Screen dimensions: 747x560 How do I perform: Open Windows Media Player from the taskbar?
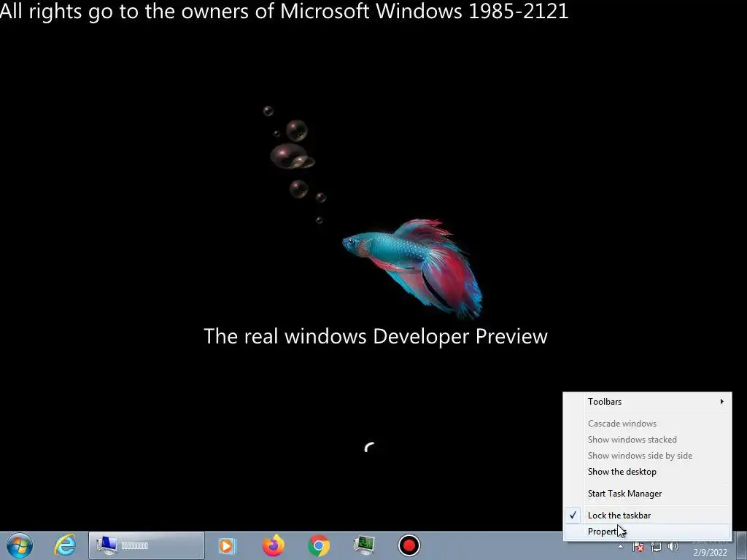click(228, 545)
